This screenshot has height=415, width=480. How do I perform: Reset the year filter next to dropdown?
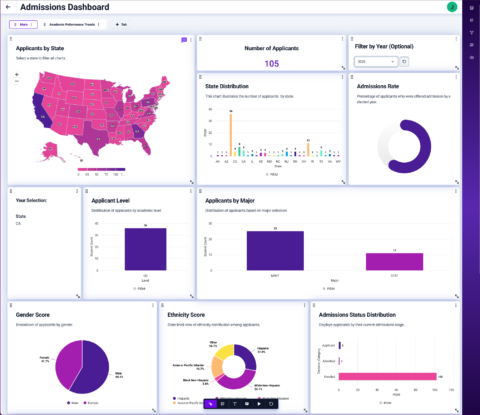point(404,62)
